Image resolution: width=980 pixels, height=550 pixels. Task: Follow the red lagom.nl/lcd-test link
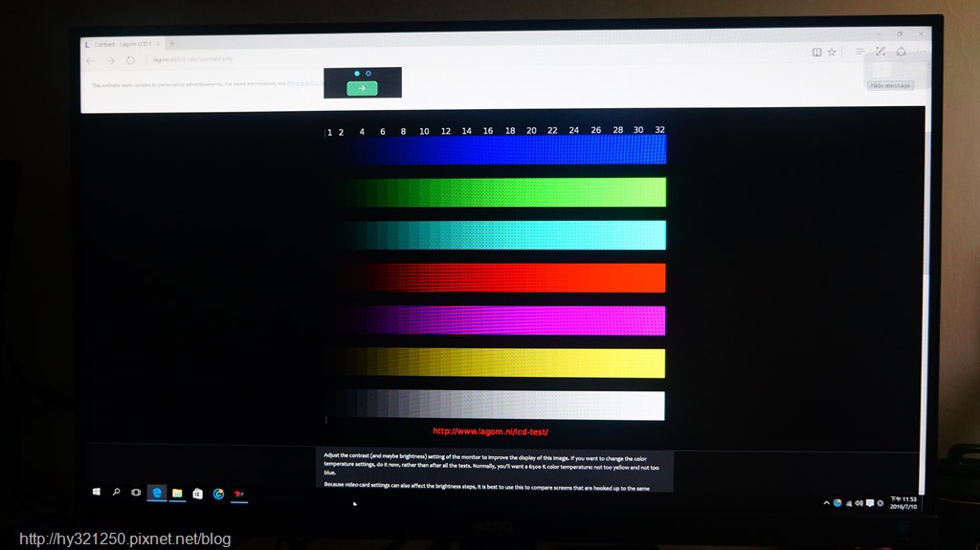pos(490,431)
